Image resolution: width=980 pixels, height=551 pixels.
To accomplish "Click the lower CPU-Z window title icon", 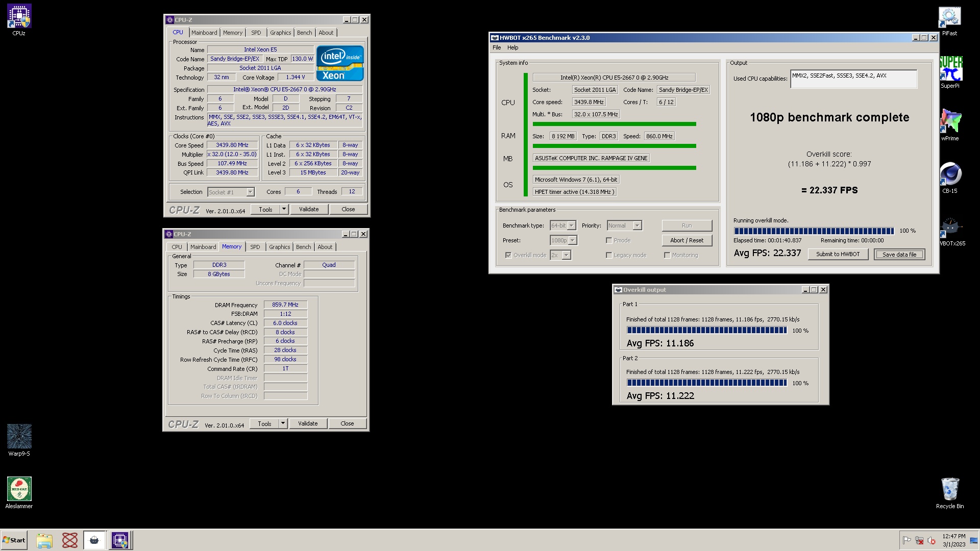I will (x=169, y=234).
